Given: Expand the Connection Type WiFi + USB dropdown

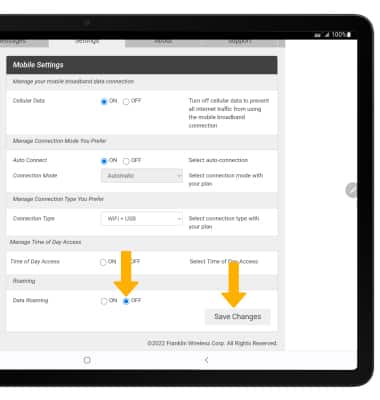Looking at the screenshot, I should tap(142, 219).
